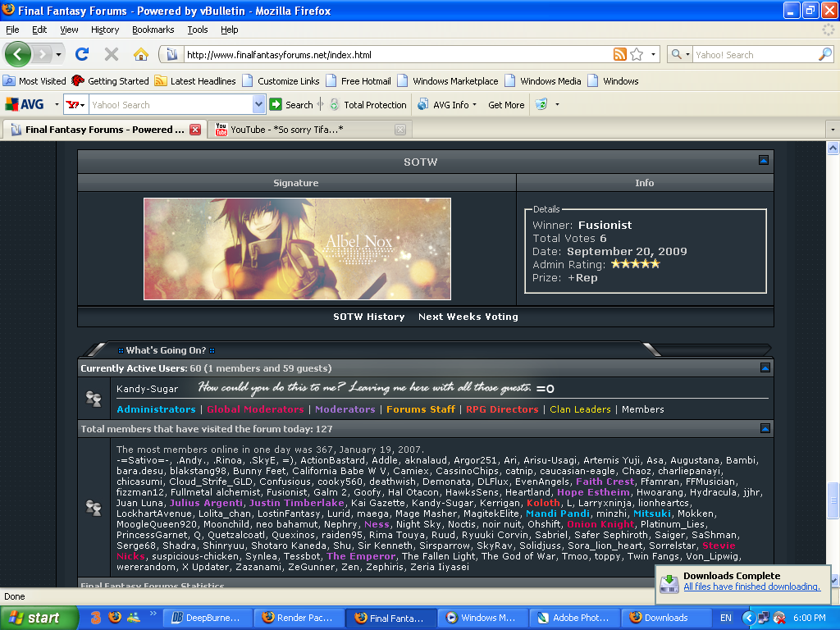Open the SOTW History link
The height and width of the screenshot is (630, 840).
click(x=368, y=317)
